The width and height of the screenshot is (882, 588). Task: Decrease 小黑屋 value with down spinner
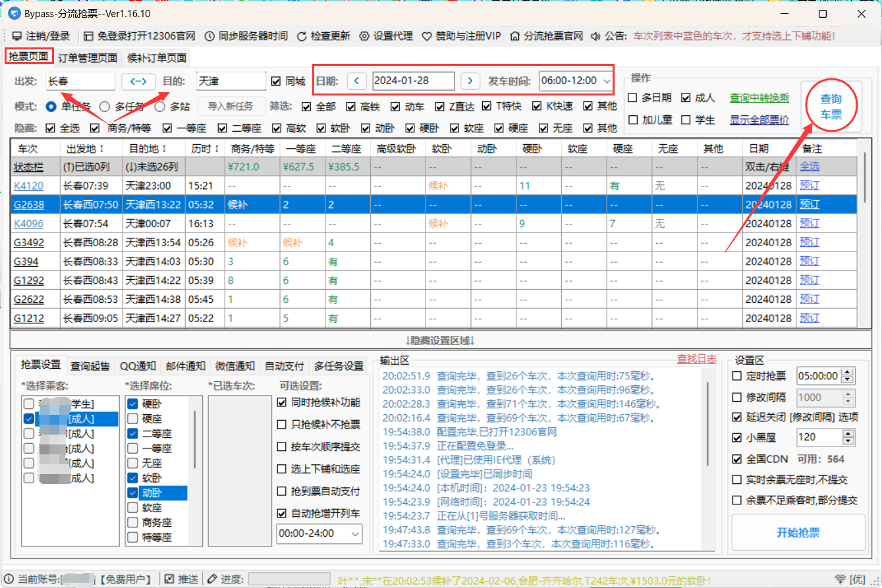coord(847,441)
